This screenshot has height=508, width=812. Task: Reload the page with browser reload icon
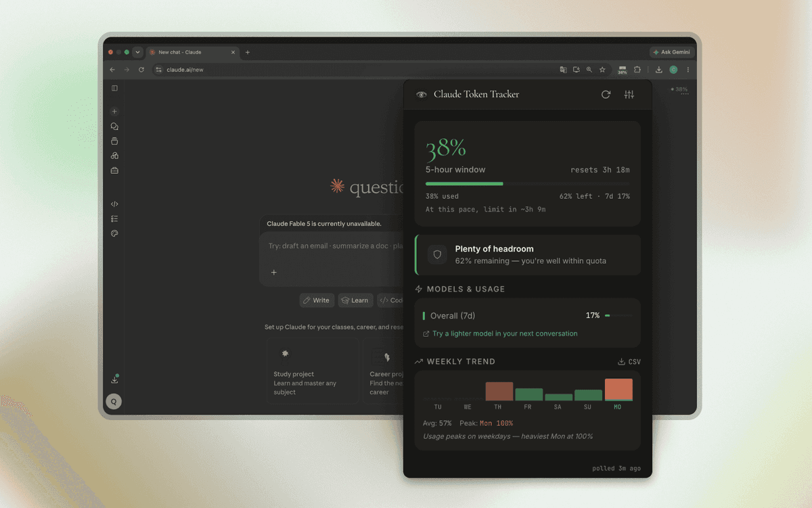(141, 70)
